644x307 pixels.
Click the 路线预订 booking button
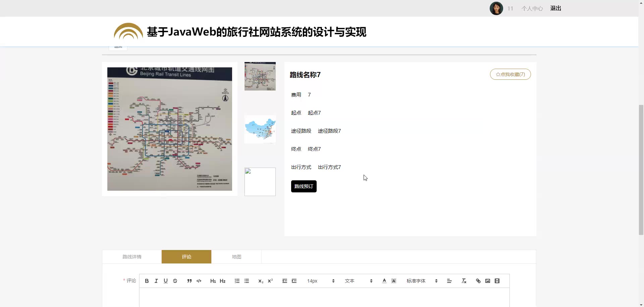coord(304,186)
